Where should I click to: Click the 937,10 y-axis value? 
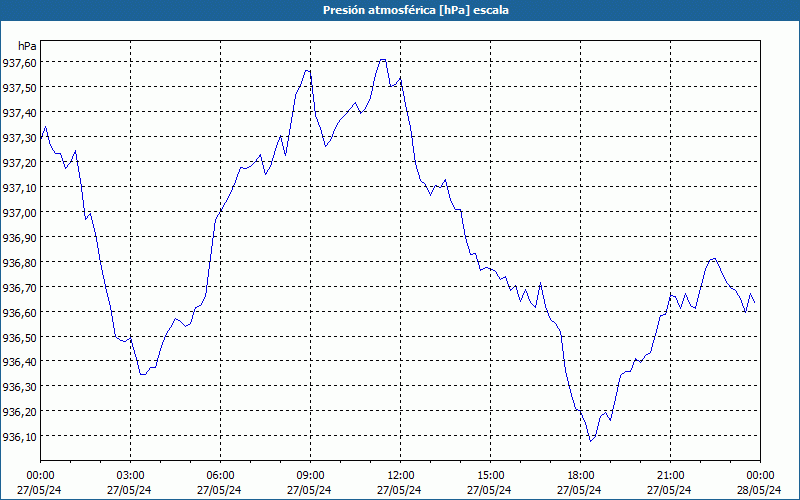click(19, 187)
